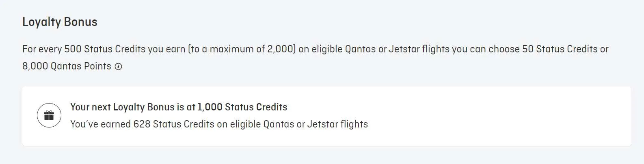Click the info icon beside Qantas Points
Viewport: 644px width, 164px height.
click(x=118, y=67)
